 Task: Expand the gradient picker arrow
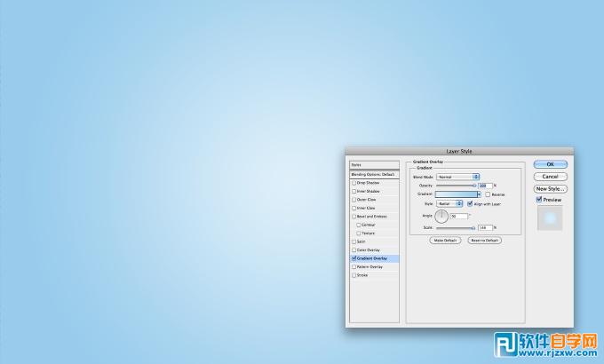click(480, 194)
